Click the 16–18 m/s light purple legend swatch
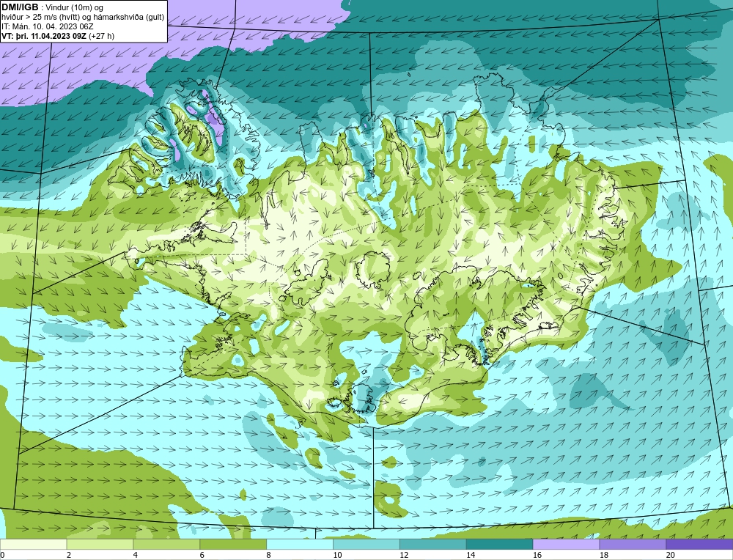The width and height of the screenshot is (733, 560). pyautogui.click(x=566, y=544)
